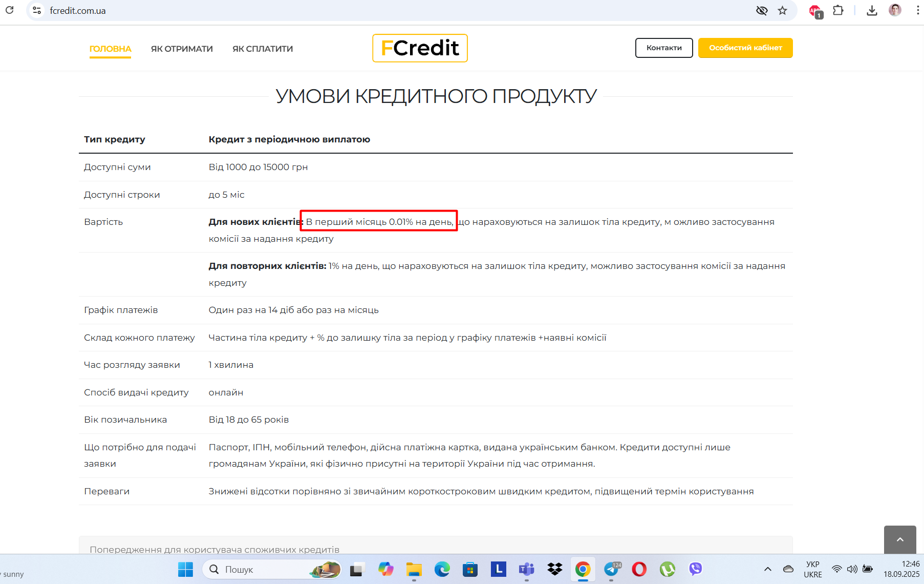Open Microsoft Store from the taskbar
Image resolution: width=924 pixels, height=584 pixels.
pyautogui.click(x=470, y=569)
